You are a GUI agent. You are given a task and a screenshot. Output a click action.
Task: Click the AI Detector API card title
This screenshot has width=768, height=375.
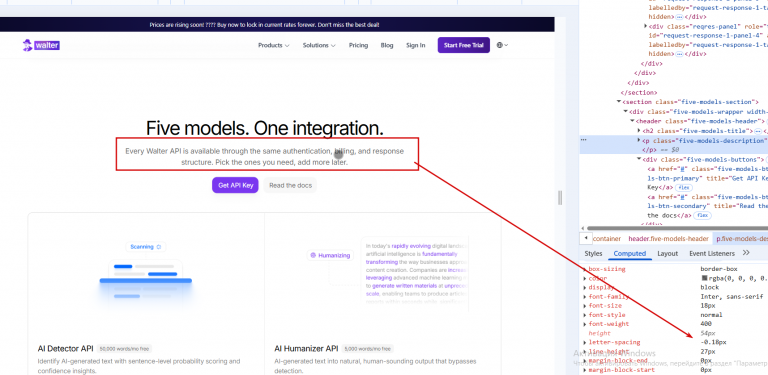pyautogui.click(x=66, y=349)
